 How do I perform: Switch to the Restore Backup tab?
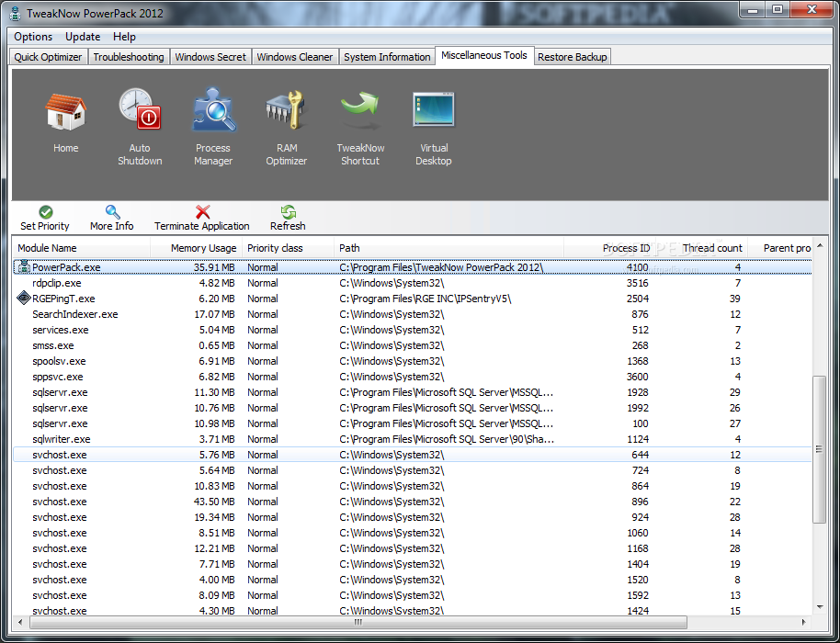click(573, 57)
